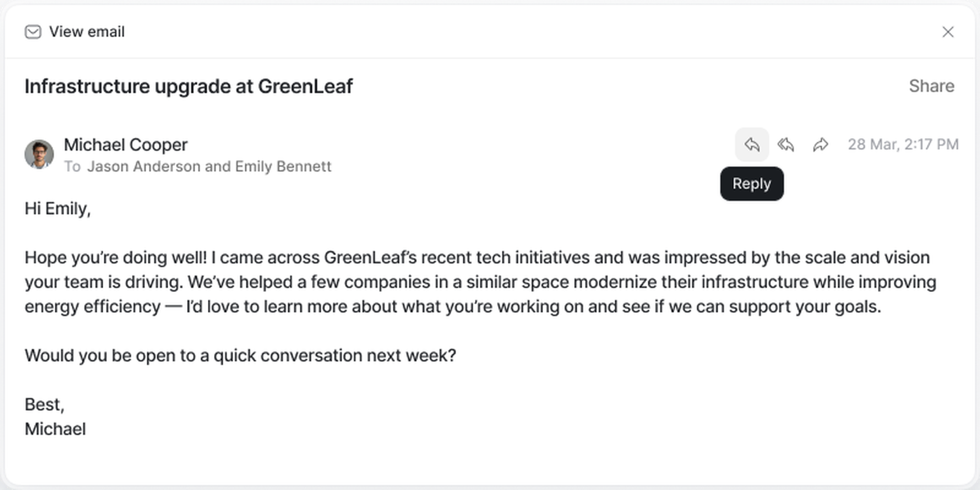The image size is (980, 490).
Task: Click the black Reply tooltip label
Action: coord(752,184)
